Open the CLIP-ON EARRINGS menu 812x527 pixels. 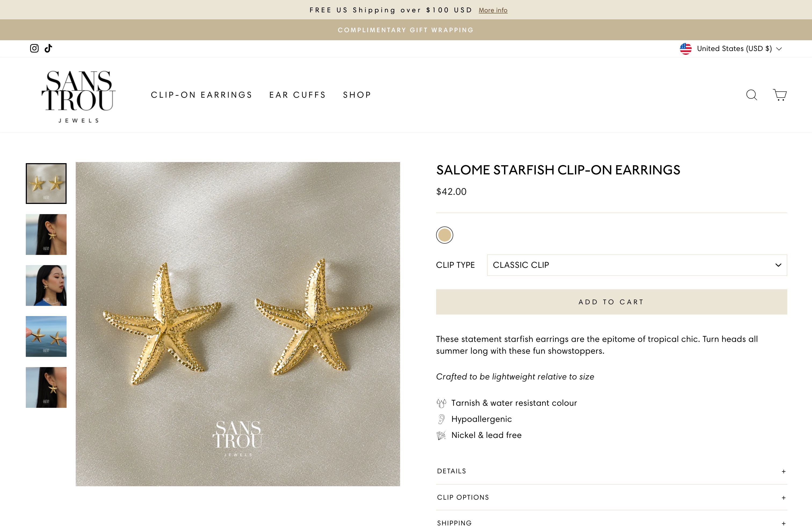201,95
